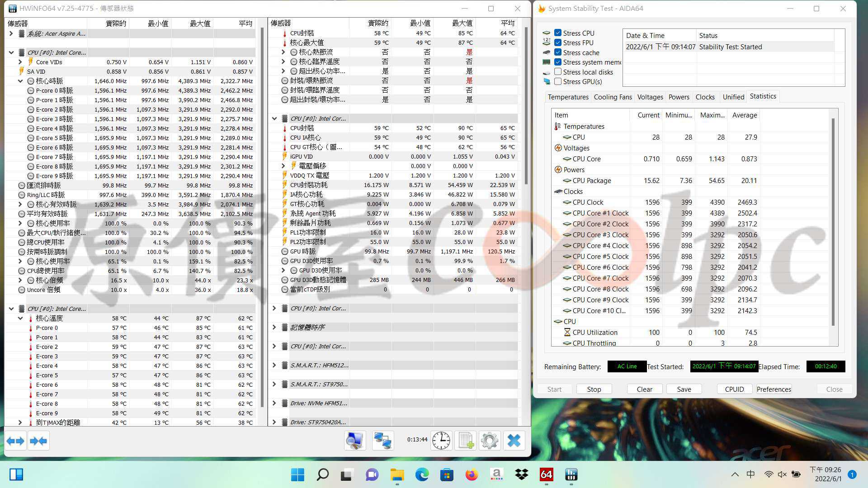The image size is (868, 488).
Task: Open the widgets panel icon on the taskbar
Action: [x=16, y=474]
